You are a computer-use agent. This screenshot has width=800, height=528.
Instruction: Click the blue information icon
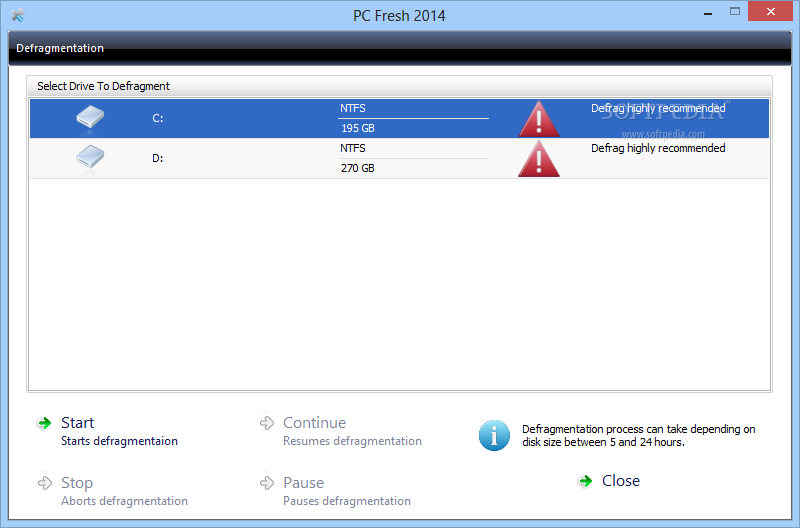494,436
